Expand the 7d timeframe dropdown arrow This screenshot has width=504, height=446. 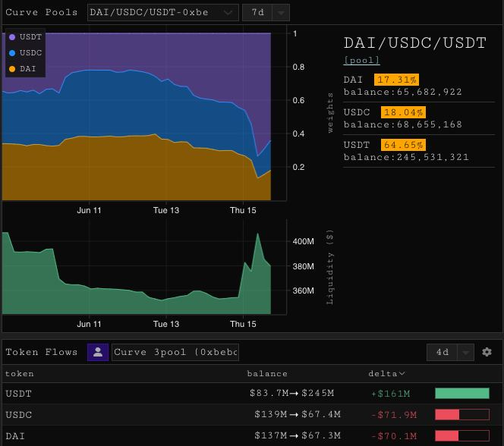coord(281,13)
